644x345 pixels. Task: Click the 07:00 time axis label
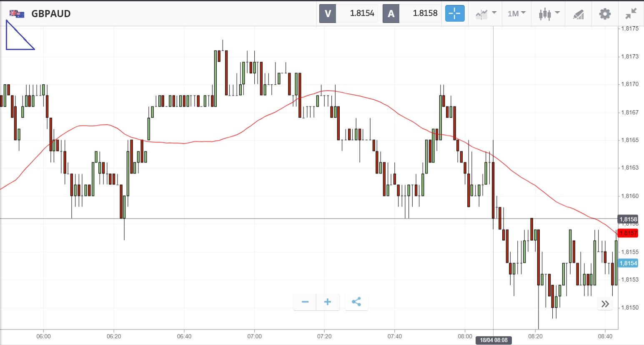coord(254,336)
